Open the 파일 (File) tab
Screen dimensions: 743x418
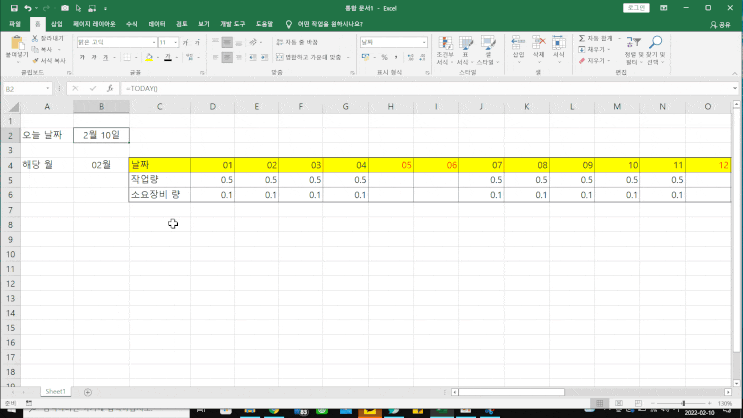click(15, 24)
